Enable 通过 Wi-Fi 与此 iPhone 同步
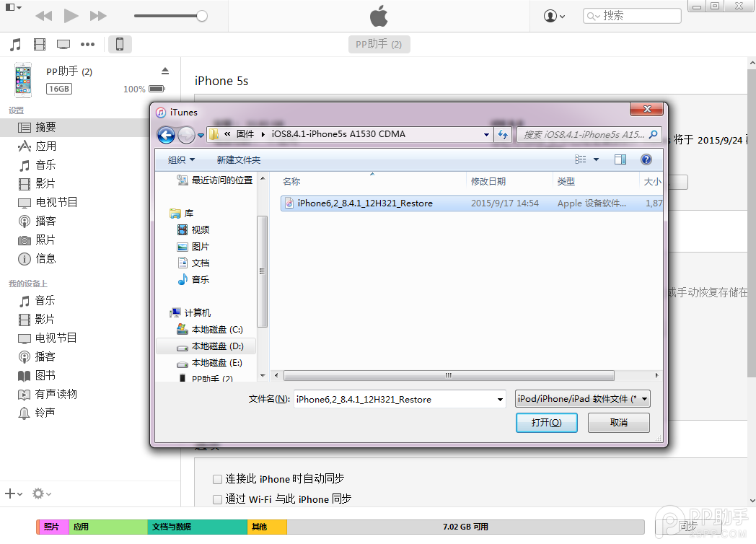Image resolution: width=756 pixels, height=544 pixels. [x=217, y=499]
